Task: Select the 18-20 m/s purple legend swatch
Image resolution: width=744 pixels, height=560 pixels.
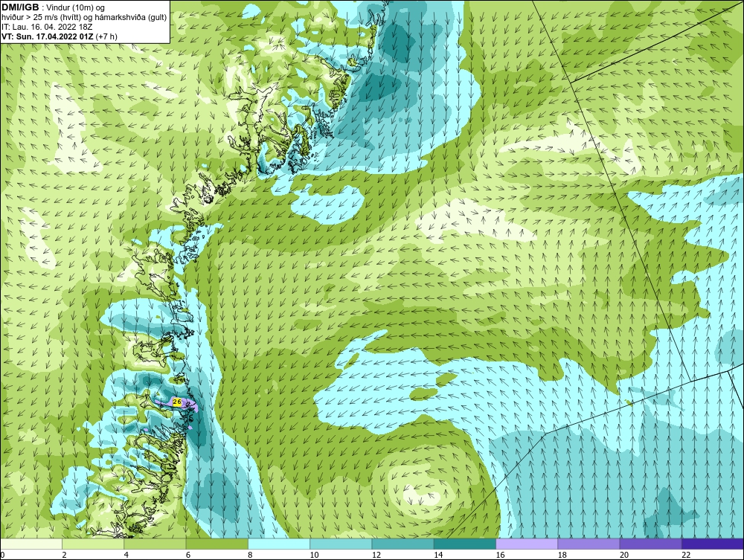Action: 589,544
